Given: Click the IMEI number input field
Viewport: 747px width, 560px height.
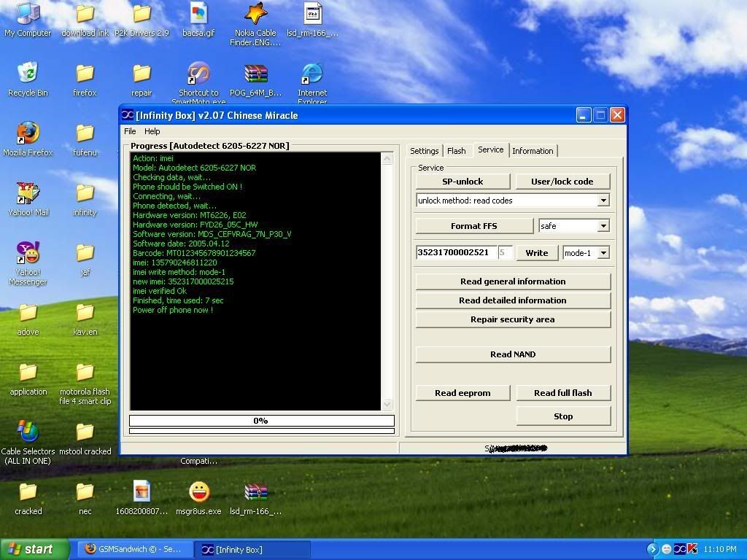Looking at the screenshot, I should 456,252.
